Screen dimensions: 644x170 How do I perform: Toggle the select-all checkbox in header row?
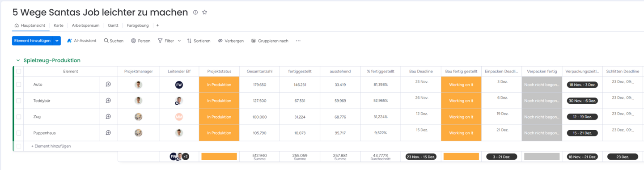click(19, 71)
